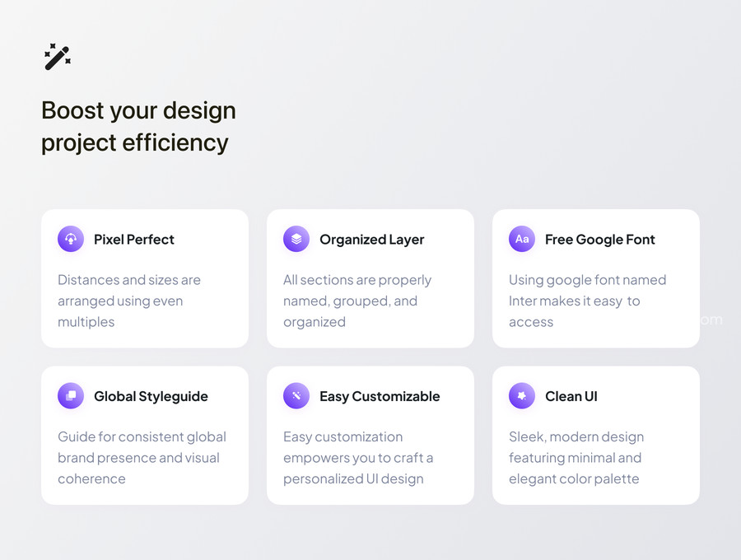The image size is (741, 560).
Task: Click 'Guide for consistent global brand' description
Action: click(142, 458)
